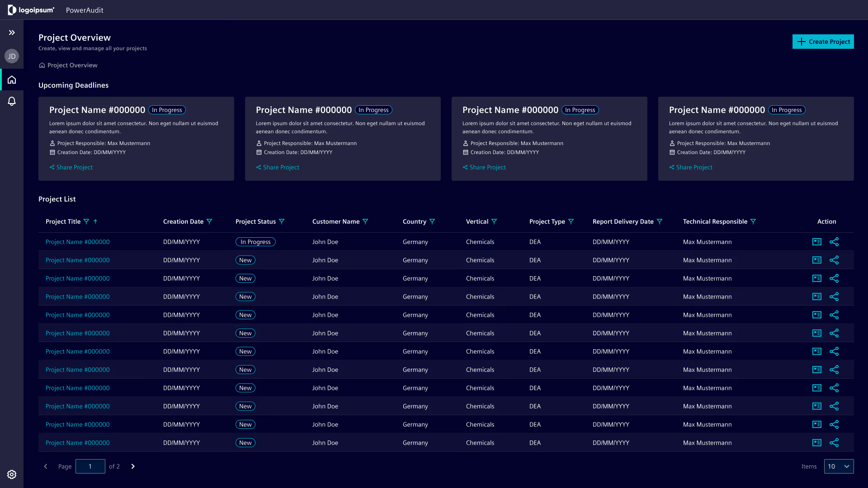Go to next page with right chevron

coord(133,466)
